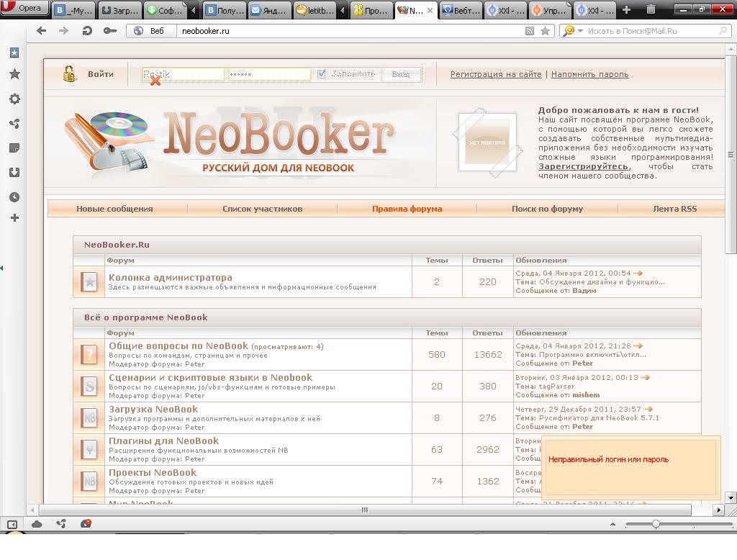Click the star icon of Колонка администратора
This screenshot has height=560, width=737.
pos(89,282)
